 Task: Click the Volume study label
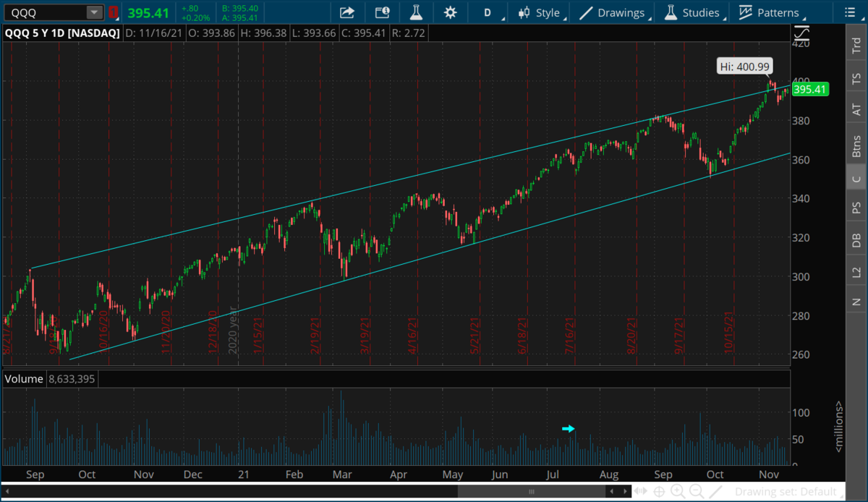point(25,378)
